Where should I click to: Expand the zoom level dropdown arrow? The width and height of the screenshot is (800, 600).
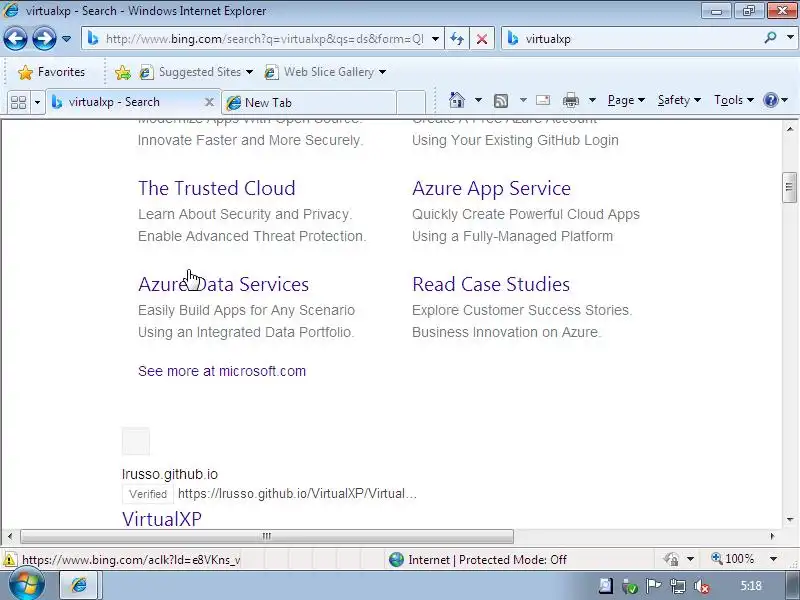tap(773, 559)
